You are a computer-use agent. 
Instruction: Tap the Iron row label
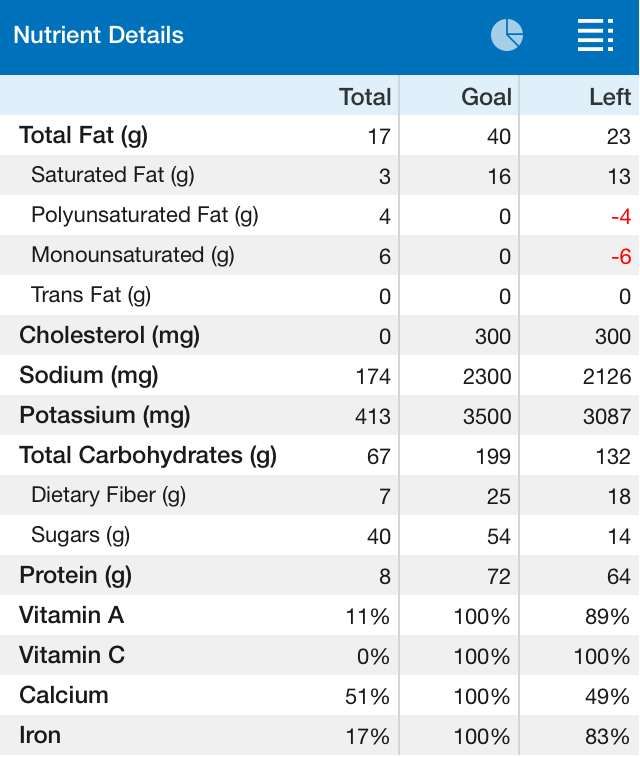tap(40, 735)
